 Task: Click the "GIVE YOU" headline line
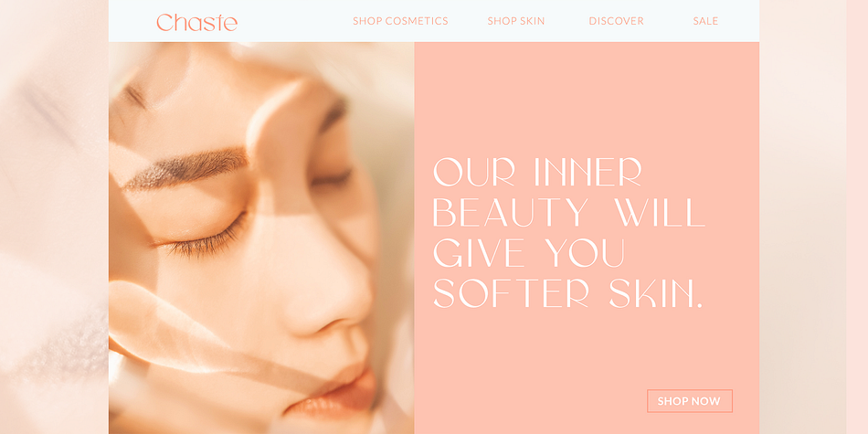pyautogui.click(x=529, y=253)
